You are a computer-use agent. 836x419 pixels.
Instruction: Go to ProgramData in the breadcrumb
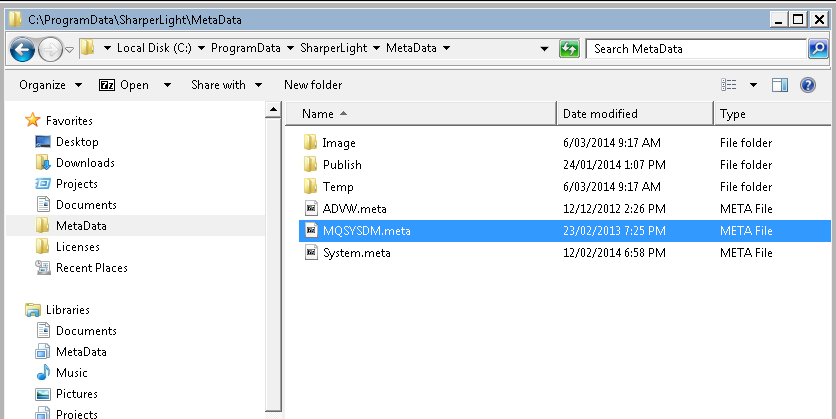(246, 48)
